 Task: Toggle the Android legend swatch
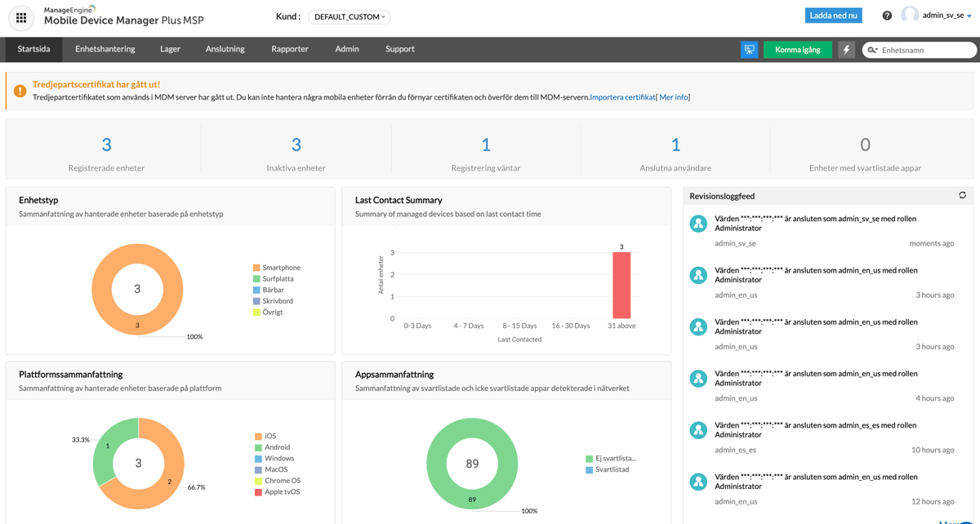pos(258,447)
